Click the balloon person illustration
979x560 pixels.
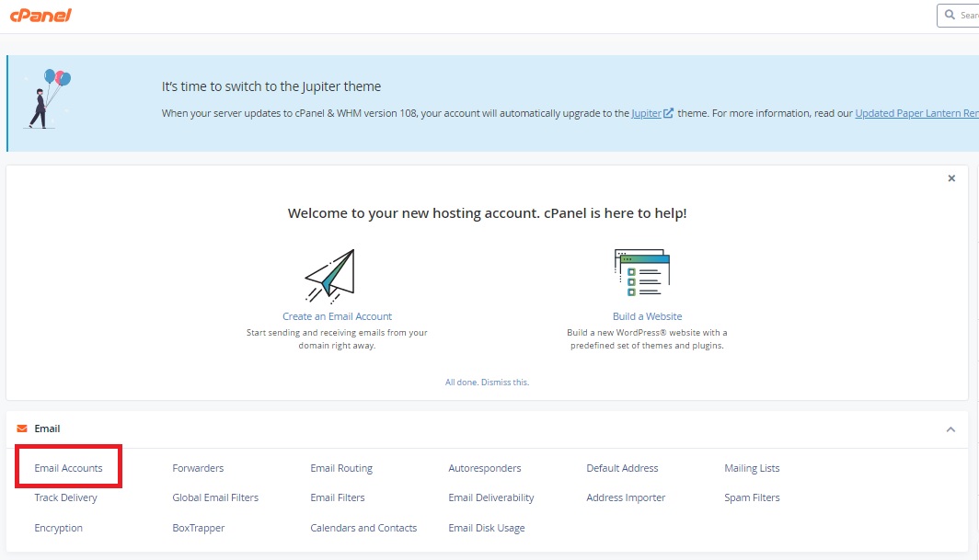tap(48, 98)
